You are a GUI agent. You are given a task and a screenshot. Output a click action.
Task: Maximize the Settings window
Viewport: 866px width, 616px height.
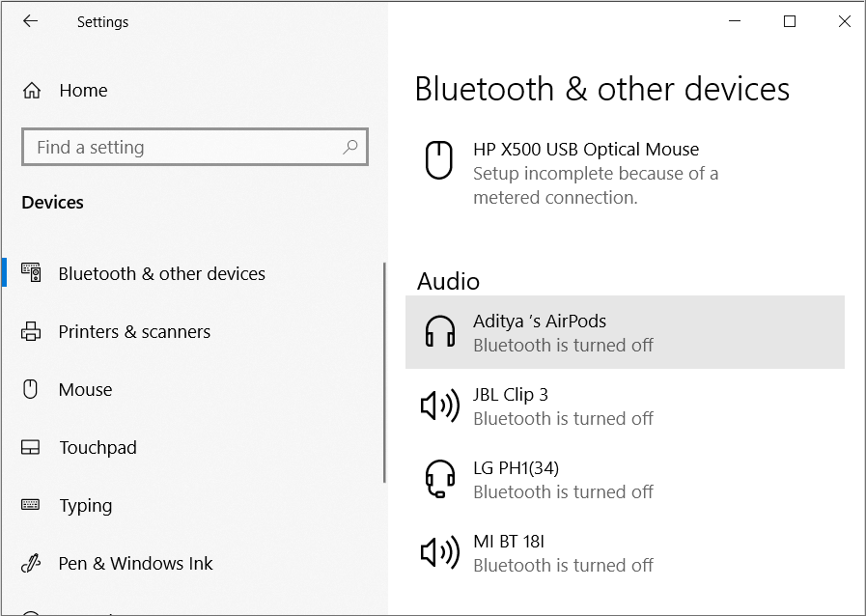point(790,21)
